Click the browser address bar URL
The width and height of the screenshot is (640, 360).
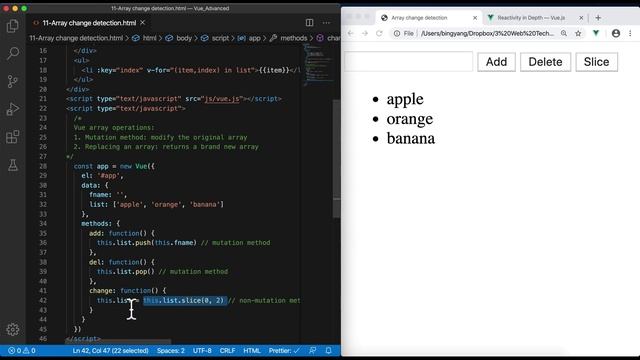point(487,33)
